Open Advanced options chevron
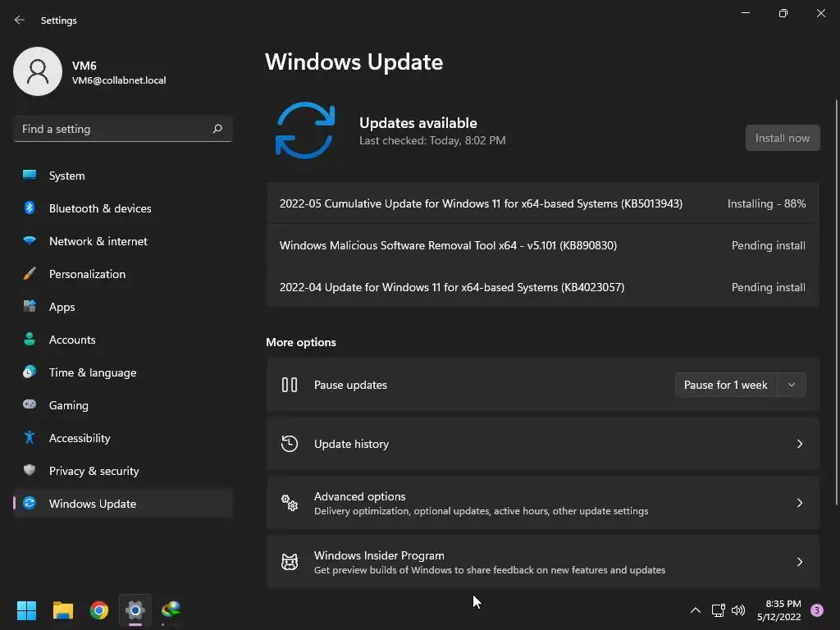 click(x=799, y=503)
